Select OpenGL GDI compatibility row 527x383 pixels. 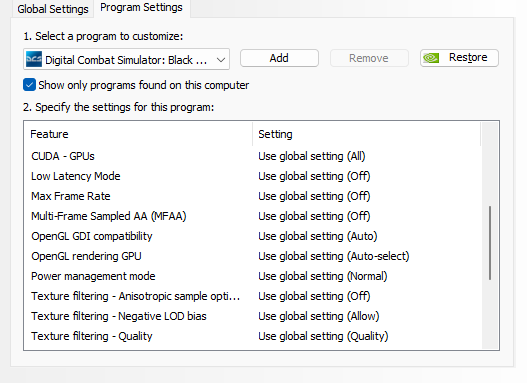point(252,236)
